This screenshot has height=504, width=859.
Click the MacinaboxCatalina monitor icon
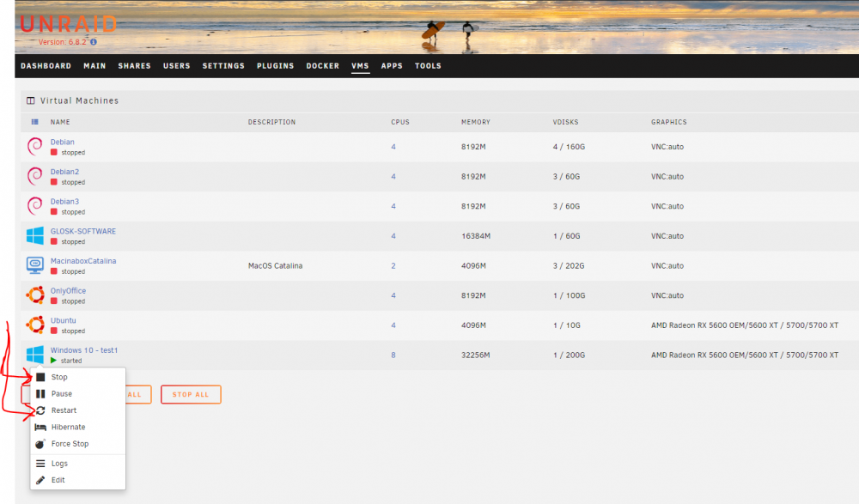(x=35, y=265)
